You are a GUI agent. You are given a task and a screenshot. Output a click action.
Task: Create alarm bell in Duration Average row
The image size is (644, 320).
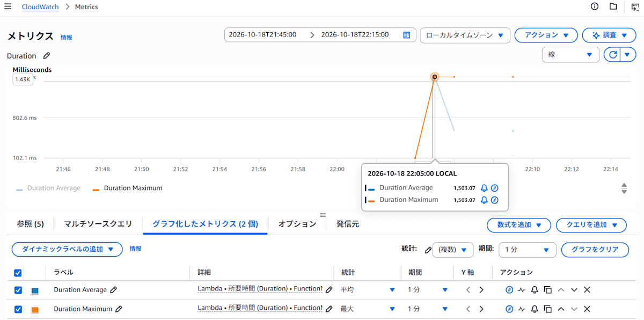tap(535, 290)
